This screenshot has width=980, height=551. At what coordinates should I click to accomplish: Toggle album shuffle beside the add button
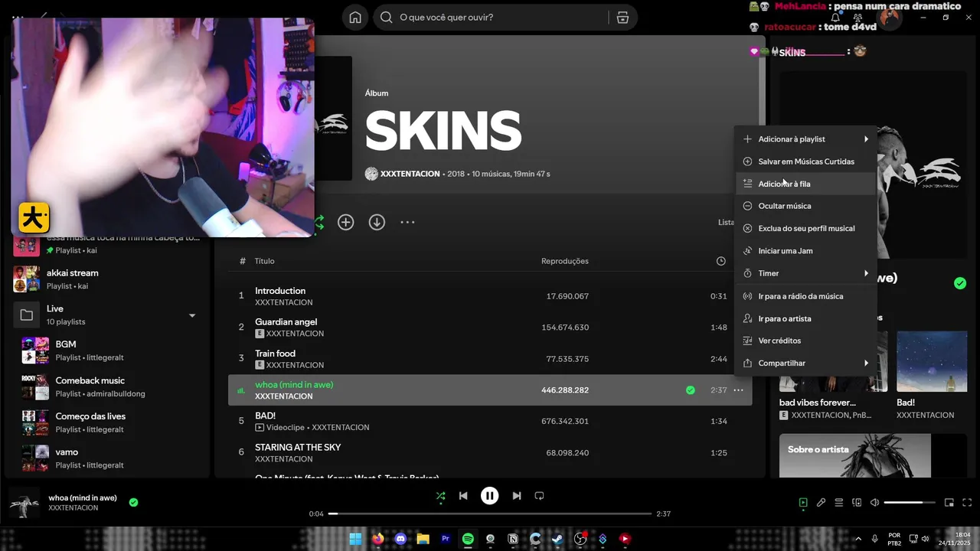pyautogui.click(x=319, y=222)
